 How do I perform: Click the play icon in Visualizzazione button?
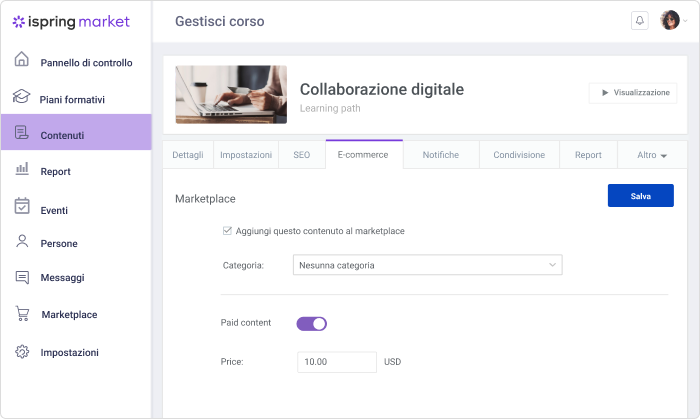click(605, 93)
